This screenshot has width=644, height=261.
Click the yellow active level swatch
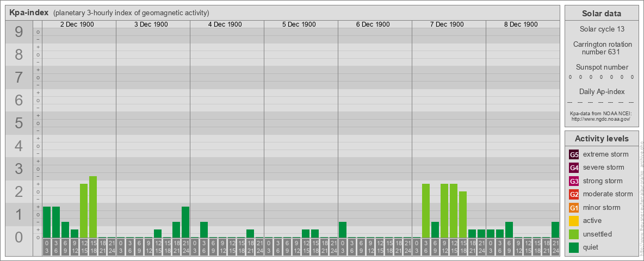(574, 221)
